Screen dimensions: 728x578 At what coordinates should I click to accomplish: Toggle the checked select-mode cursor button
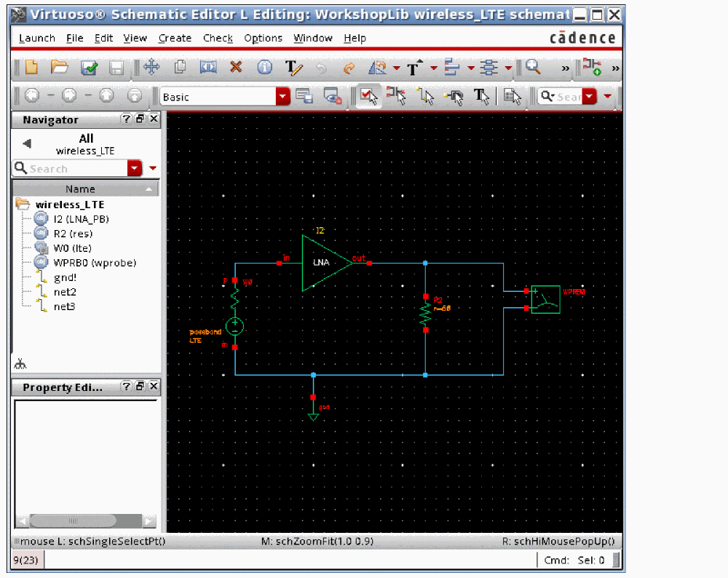[367, 96]
